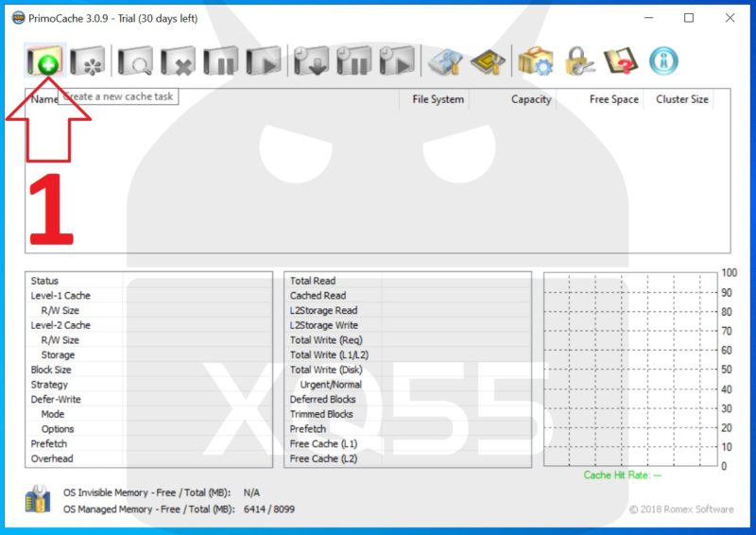Click the memory chip management icon
756x535 pixels.
click(488, 62)
